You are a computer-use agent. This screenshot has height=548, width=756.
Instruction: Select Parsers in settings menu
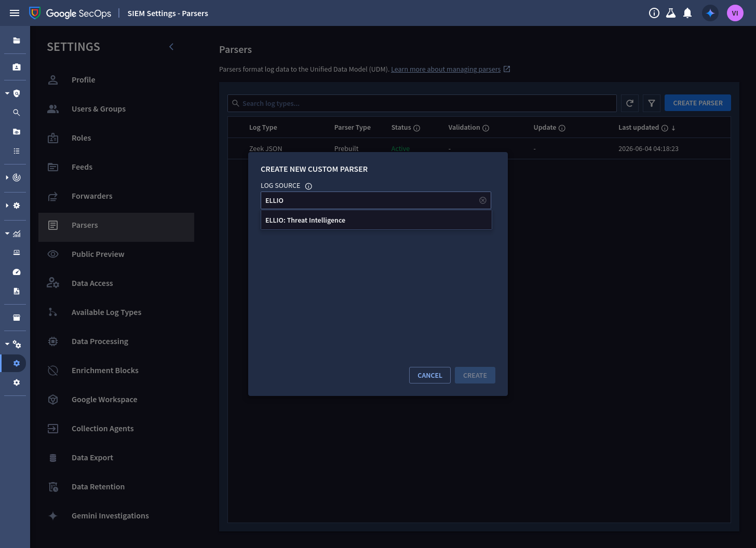(x=116, y=227)
